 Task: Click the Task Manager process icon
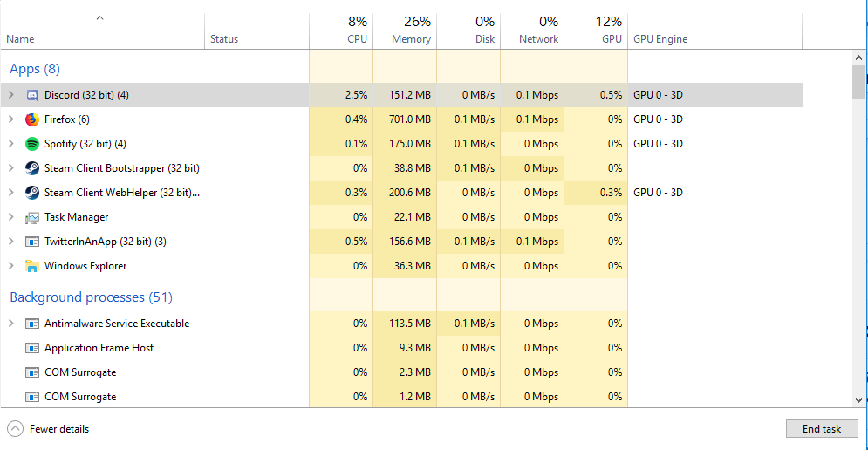32,217
